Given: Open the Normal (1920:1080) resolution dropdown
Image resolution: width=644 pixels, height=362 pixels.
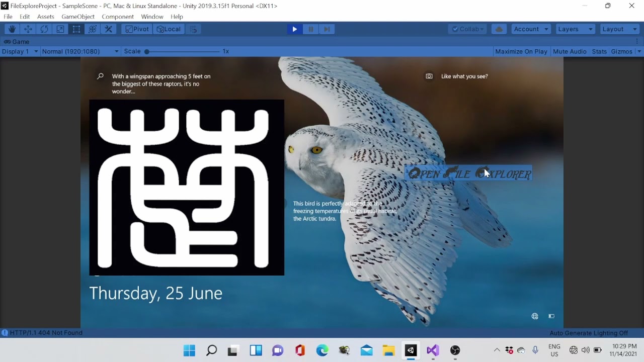Looking at the screenshot, I should pos(80,51).
